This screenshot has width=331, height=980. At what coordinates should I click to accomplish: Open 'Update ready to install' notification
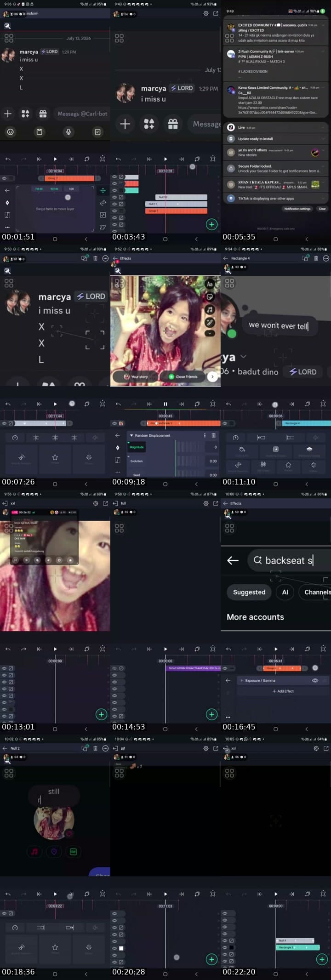point(276,139)
